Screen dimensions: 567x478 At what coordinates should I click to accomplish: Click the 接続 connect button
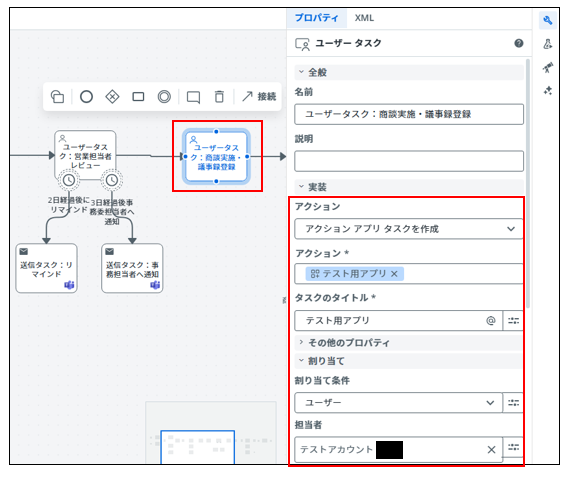pos(259,97)
